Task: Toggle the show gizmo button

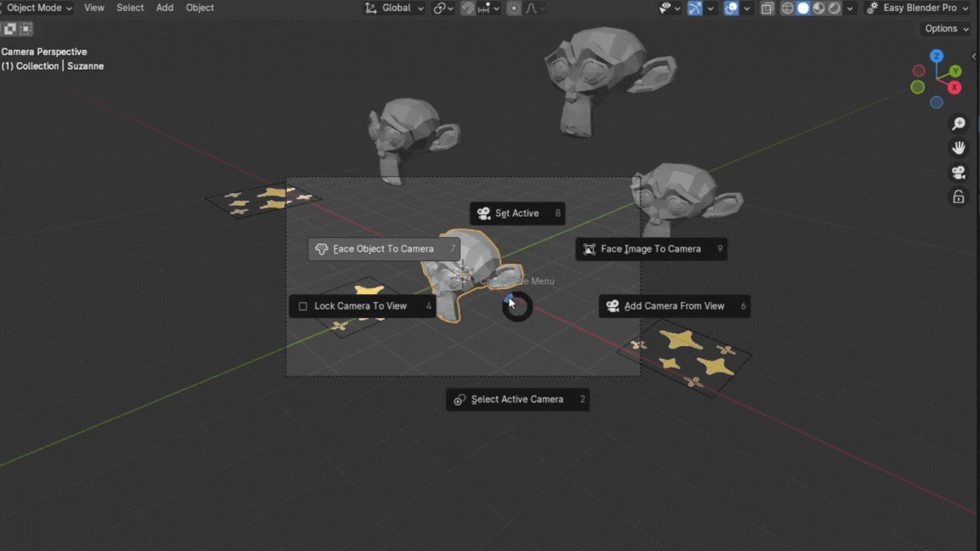Action: 695,9
